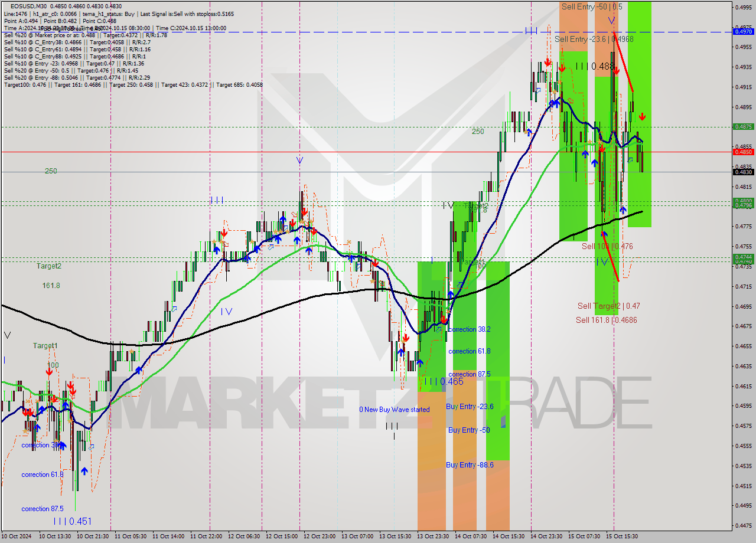Click the '14 Oct 15:30' time label

(507, 537)
